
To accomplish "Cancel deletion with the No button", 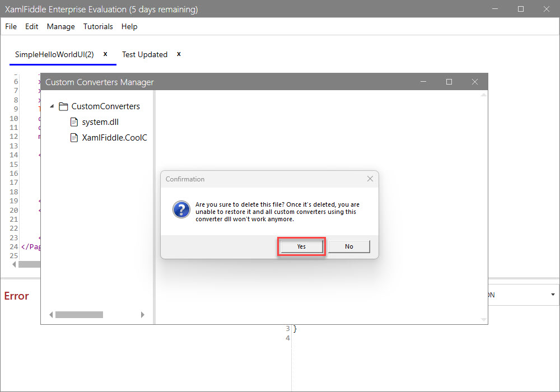I will pos(349,246).
